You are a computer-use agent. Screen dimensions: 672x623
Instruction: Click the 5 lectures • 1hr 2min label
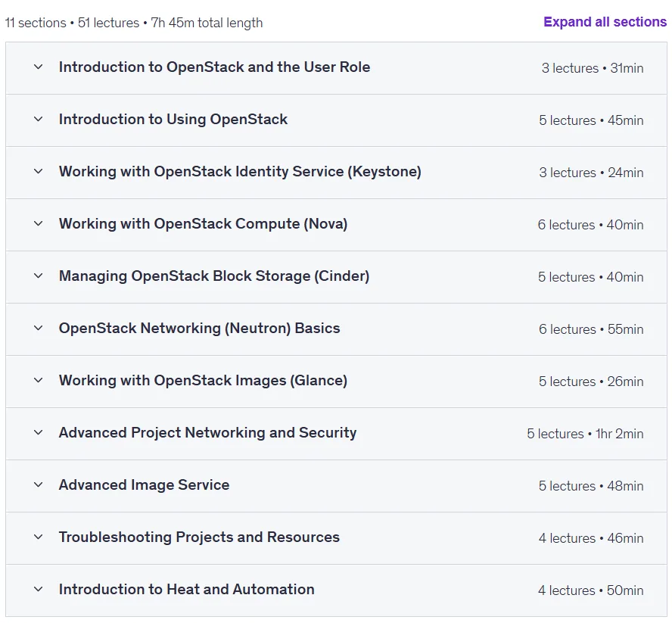[x=585, y=434]
